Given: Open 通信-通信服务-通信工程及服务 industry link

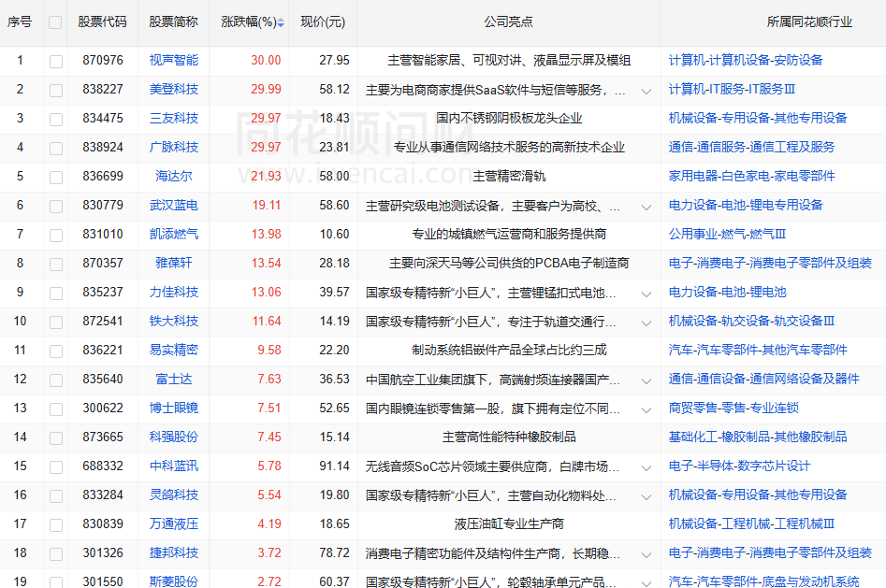Looking at the screenshot, I should pyautogui.click(x=751, y=147).
